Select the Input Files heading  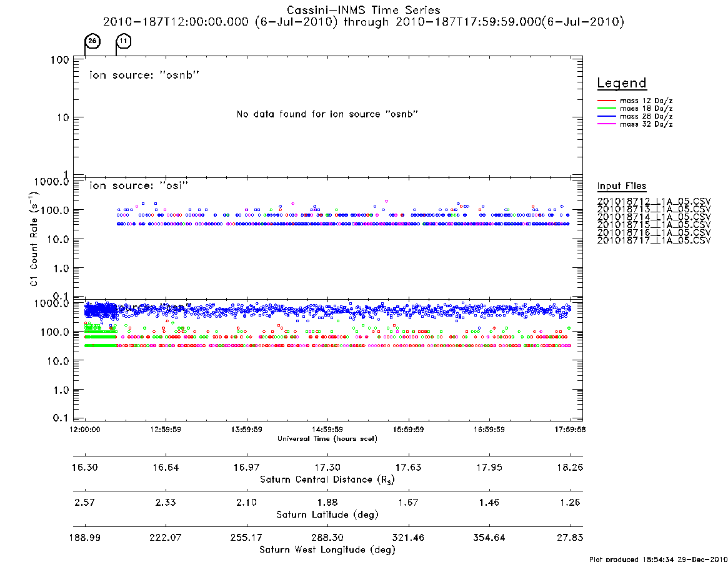click(x=622, y=186)
